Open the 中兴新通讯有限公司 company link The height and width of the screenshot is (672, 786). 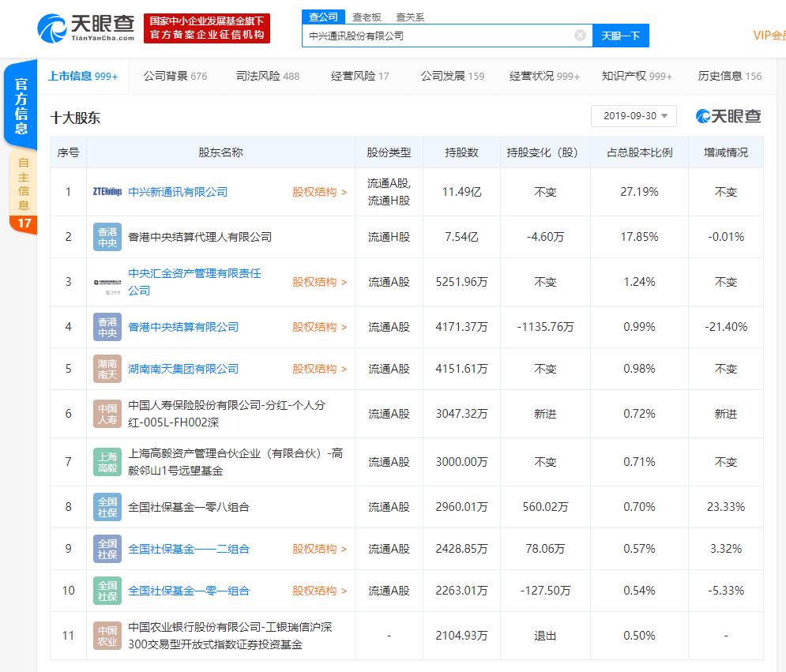click(x=178, y=192)
